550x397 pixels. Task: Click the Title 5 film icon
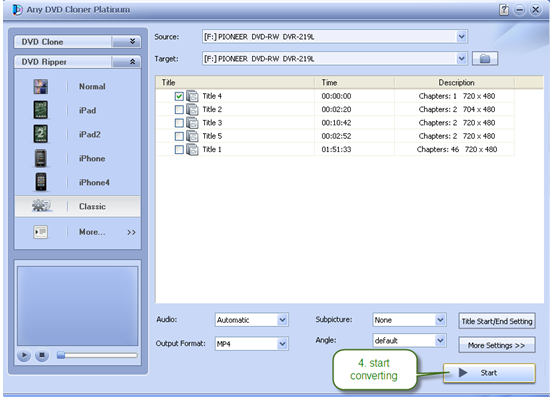tap(192, 136)
